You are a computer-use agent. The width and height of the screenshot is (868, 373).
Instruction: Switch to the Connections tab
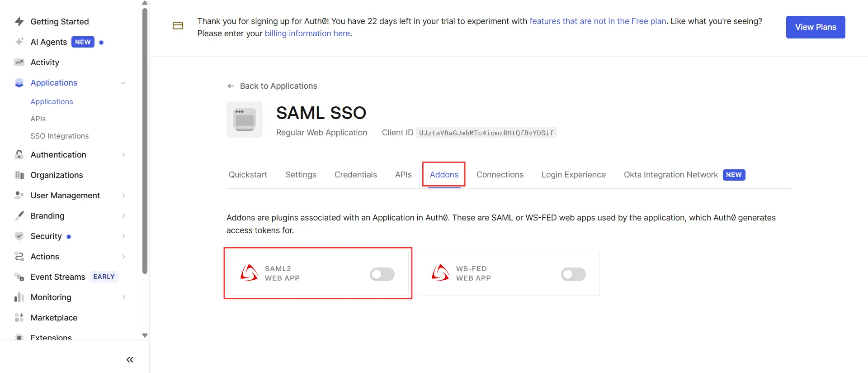tap(500, 175)
